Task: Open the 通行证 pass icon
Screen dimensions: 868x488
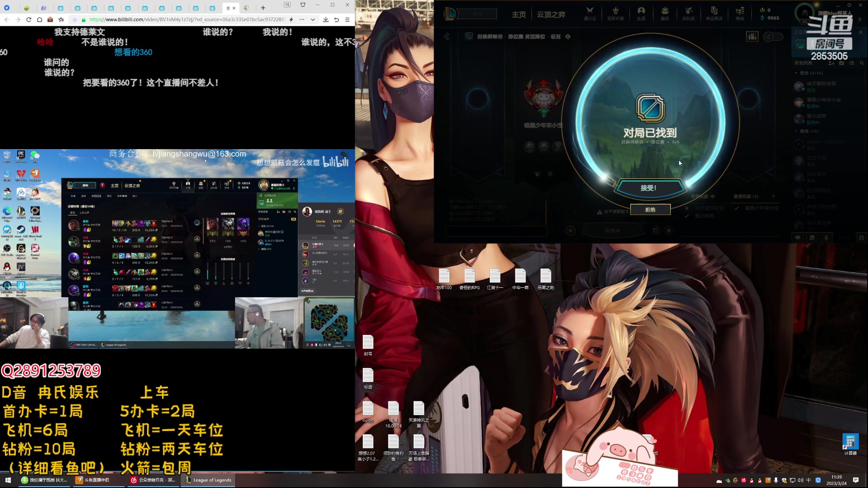Action: click(590, 14)
